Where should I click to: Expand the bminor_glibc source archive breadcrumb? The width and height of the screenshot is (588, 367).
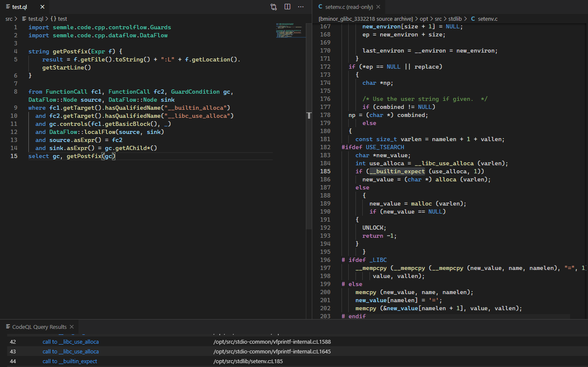365,19
